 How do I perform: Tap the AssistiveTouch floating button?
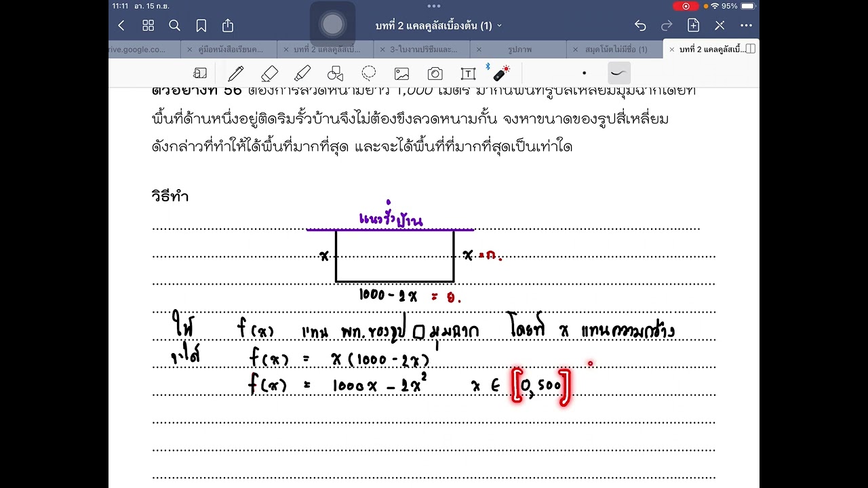332,25
